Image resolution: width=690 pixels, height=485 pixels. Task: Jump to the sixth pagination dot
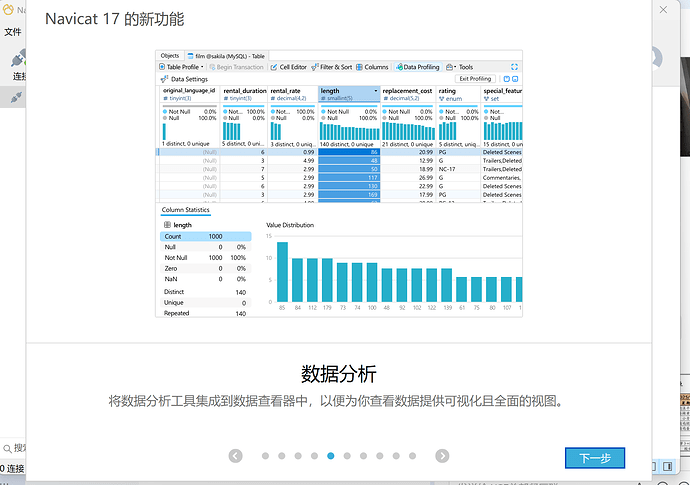click(x=347, y=456)
